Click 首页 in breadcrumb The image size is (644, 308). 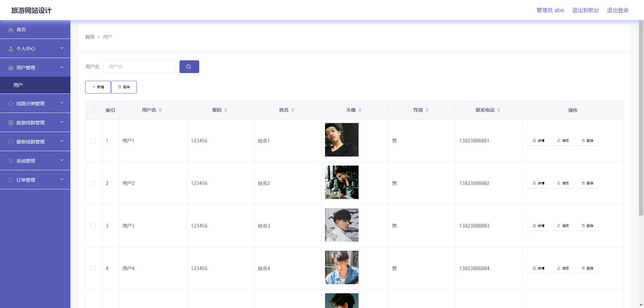[x=90, y=37]
